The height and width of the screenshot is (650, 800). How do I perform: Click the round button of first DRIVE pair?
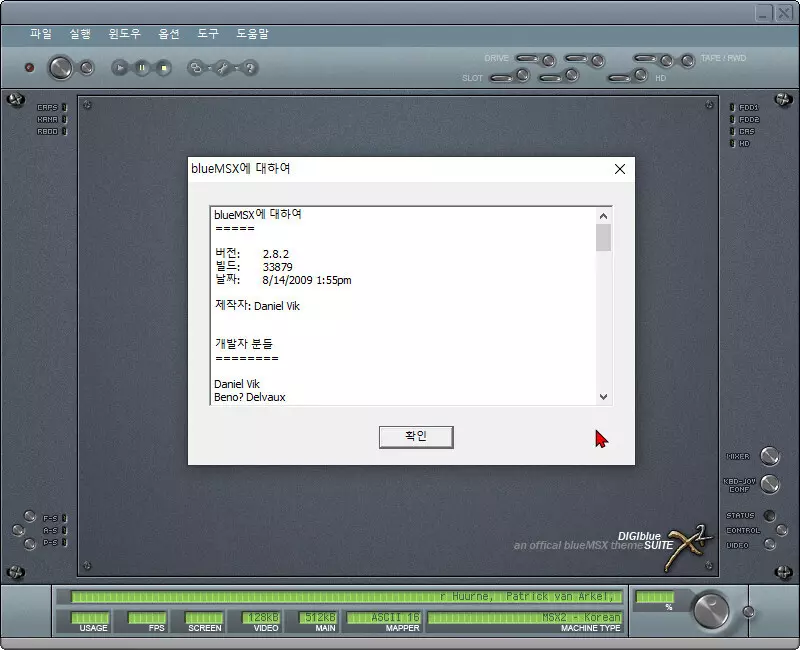(548, 61)
